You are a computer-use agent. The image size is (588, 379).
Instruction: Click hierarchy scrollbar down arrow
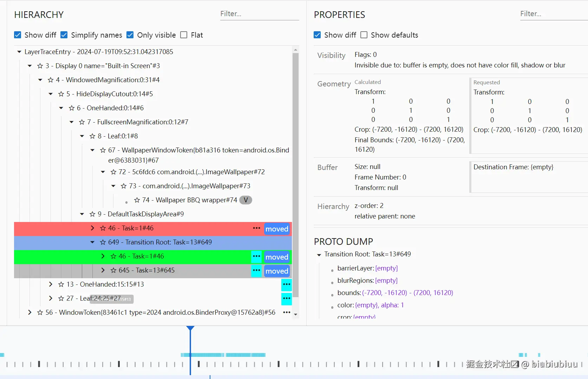coord(295,315)
